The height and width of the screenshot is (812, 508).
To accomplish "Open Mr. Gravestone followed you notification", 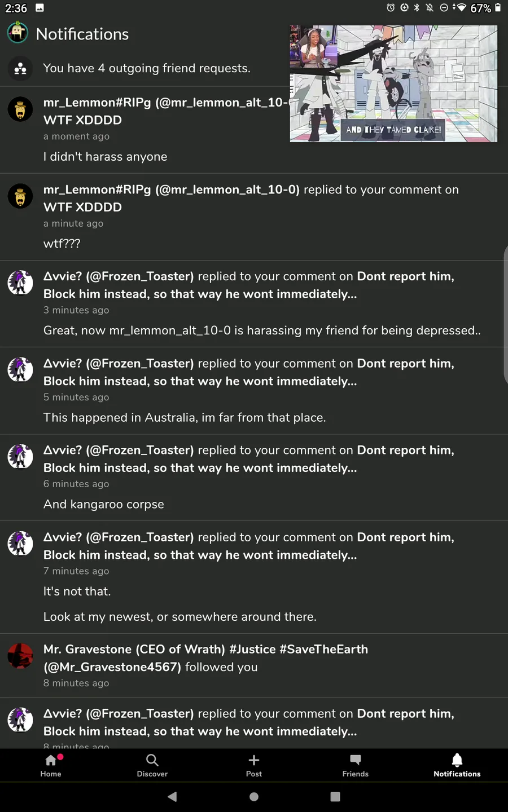I will click(254, 665).
